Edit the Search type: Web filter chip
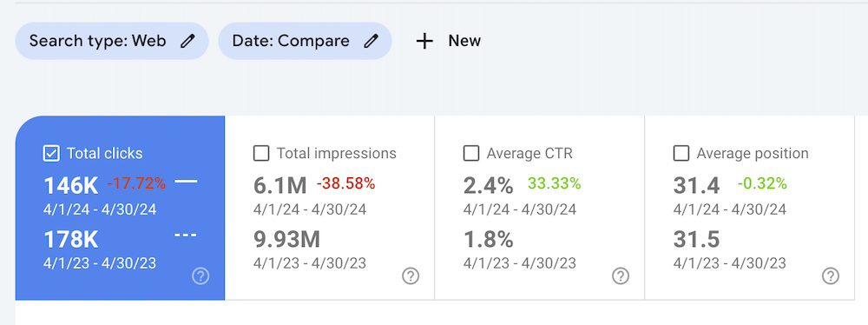 pyautogui.click(x=112, y=41)
